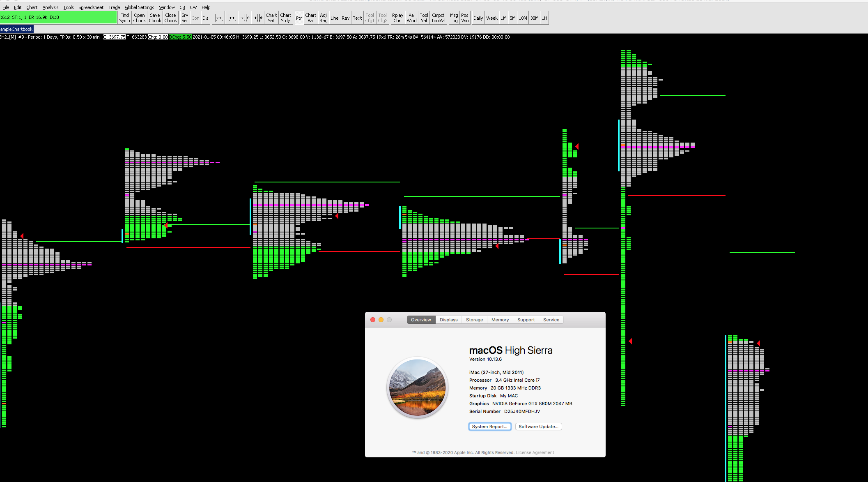Select the ampleChartbook chartbook tab
The width and height of the screenshot is (868, 482).
pyautogui.click(x=16, y=29)
